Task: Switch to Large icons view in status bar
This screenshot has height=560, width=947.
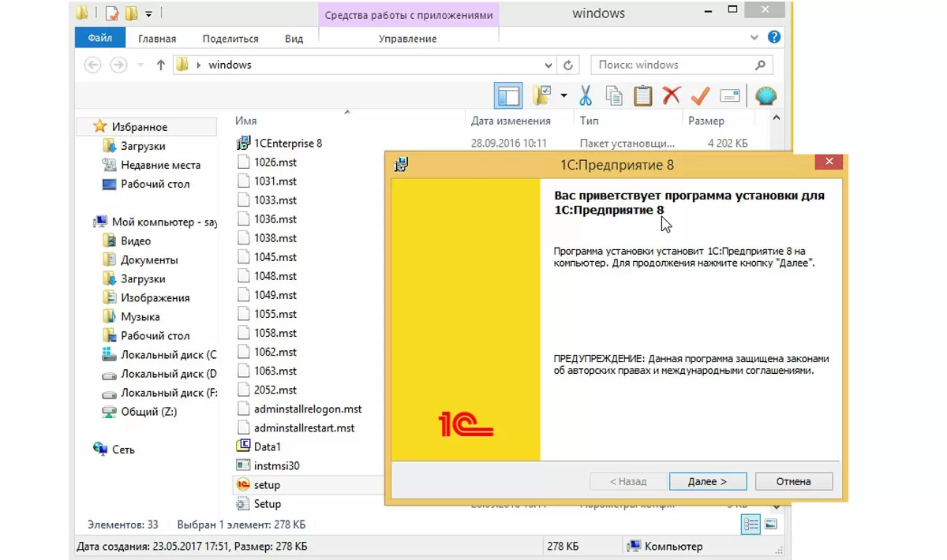Action: pyautogui.click(x=771, y=525)
